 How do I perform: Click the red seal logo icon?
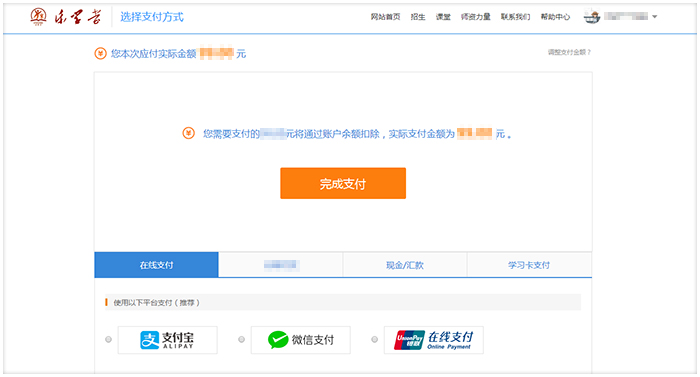coord(38,17)
